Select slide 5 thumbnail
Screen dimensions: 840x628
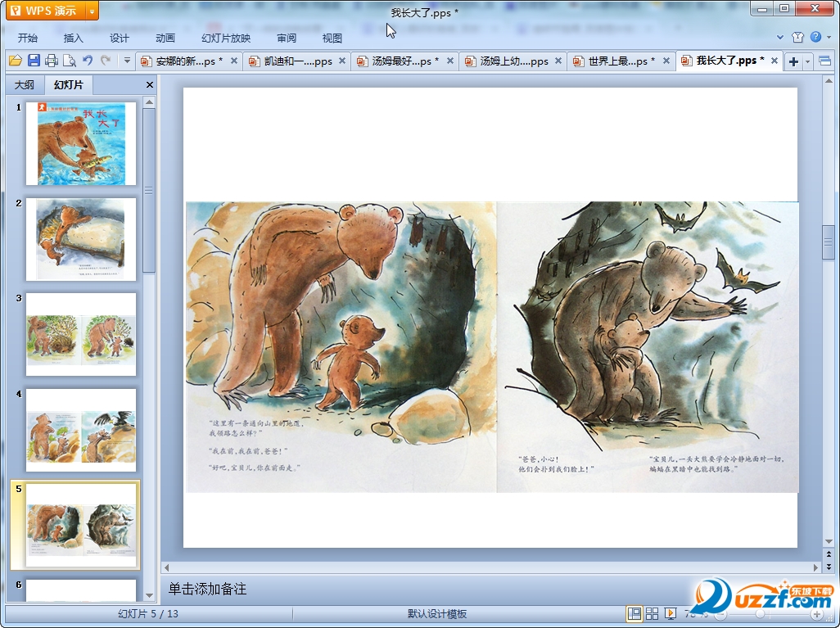(x=81, y=525)
